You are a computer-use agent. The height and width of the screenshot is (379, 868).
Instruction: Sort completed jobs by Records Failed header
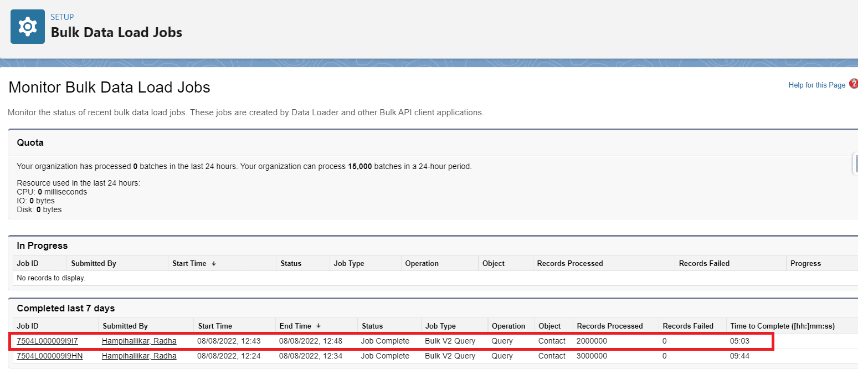pos(688,326)
